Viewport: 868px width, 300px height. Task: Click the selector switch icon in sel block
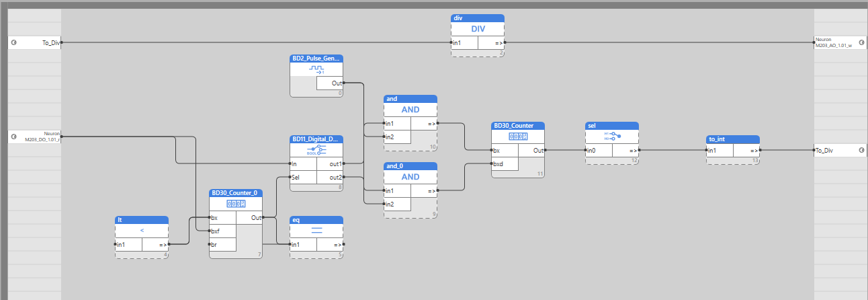612,137
